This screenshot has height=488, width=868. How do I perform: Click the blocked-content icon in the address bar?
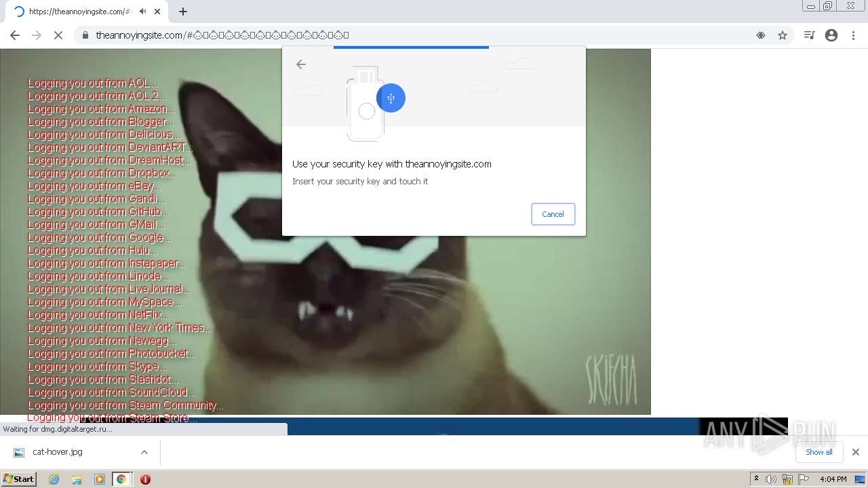[761, 35]
